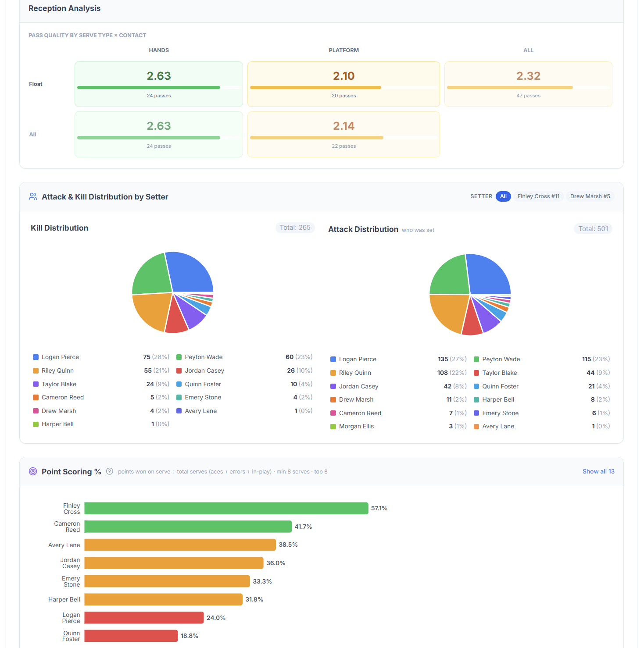Open the Point Scoring formula help tooltip
The height and width of the screenshot is (648, 644).
[109, 471]
